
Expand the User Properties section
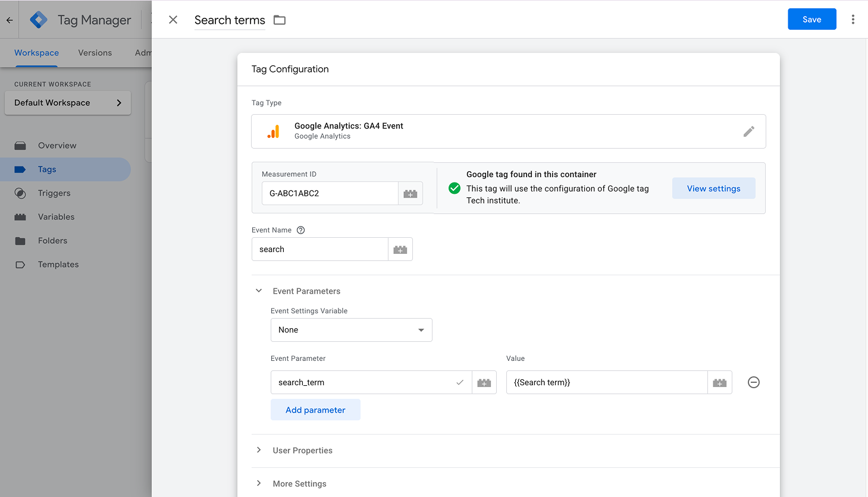click(259, 450)
